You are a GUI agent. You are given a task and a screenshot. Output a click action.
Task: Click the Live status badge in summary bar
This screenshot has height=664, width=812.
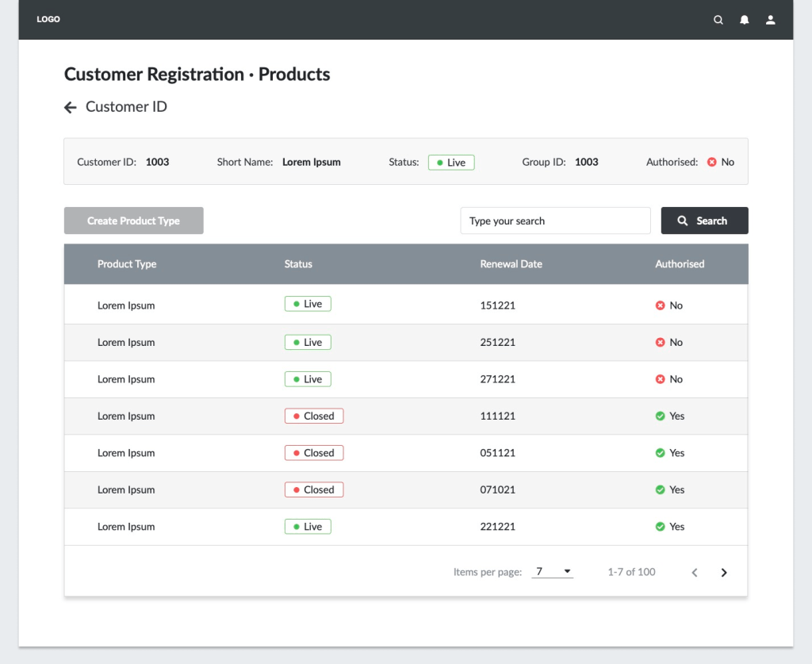(x=451, y=163)
